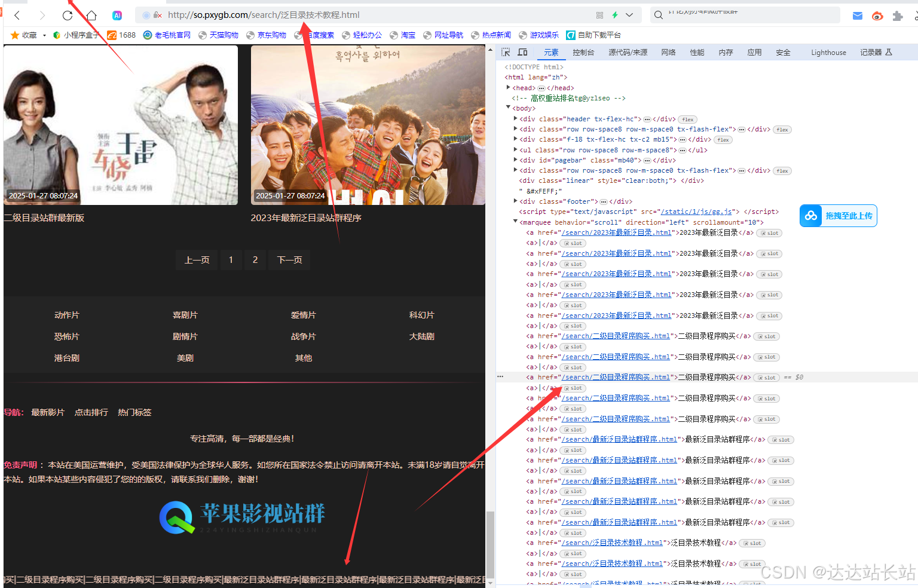Viewport: 918px width, 588px height.
Task: Expand the div class footer node
Action: [x=515, y=201]
